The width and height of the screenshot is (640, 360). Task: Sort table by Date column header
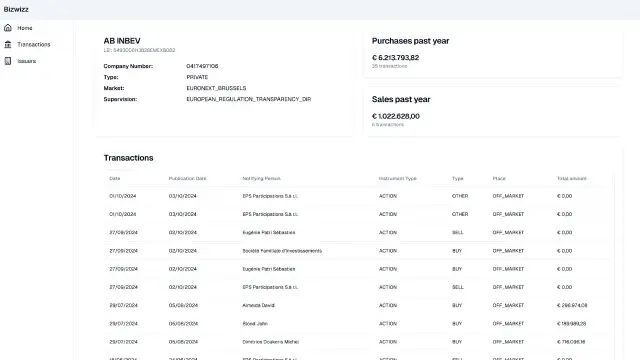pos(115,178)
